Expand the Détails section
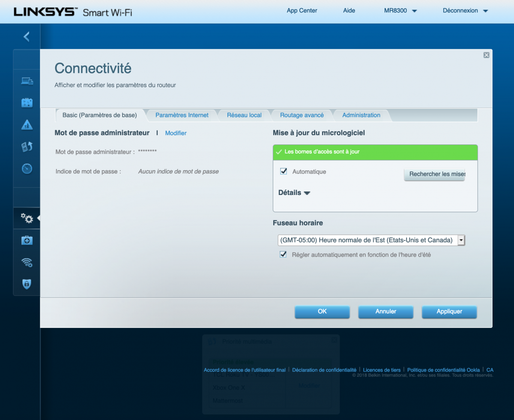The image size is (514, 420). click(x=294, y=193)
